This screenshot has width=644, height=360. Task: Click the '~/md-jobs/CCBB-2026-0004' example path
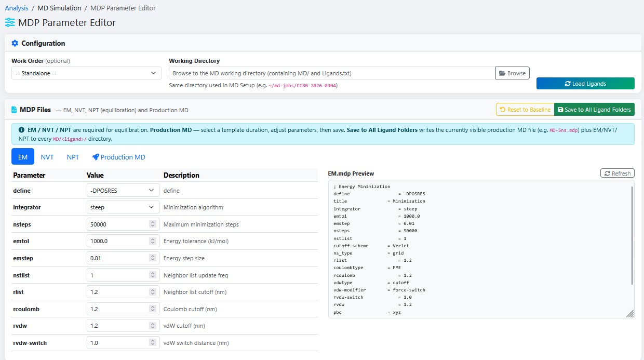click(302, 86)
